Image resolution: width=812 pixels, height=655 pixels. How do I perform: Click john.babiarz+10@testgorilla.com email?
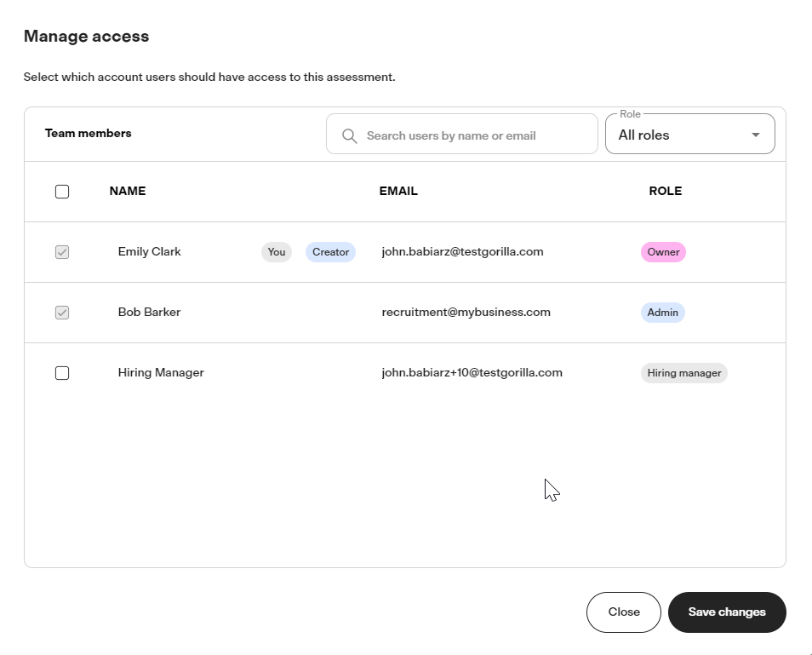pyautogui.click(x=472, y=373)
